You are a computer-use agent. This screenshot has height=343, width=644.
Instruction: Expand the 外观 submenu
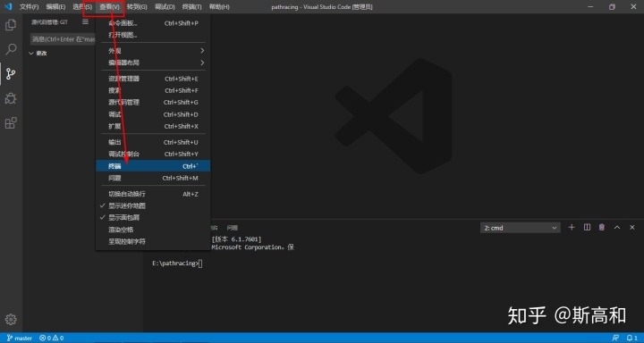pyautogui.click(x=153, y=51)
